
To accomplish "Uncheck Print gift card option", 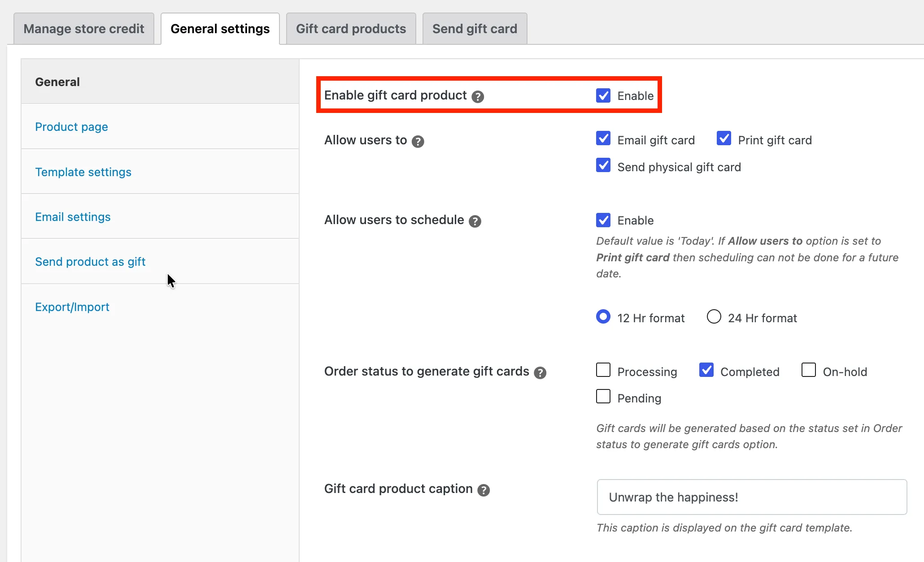I will (724, 138).
